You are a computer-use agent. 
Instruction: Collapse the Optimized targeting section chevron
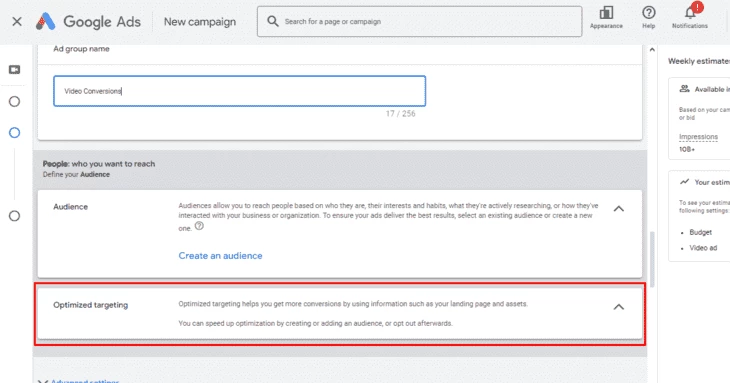(618, 307)
